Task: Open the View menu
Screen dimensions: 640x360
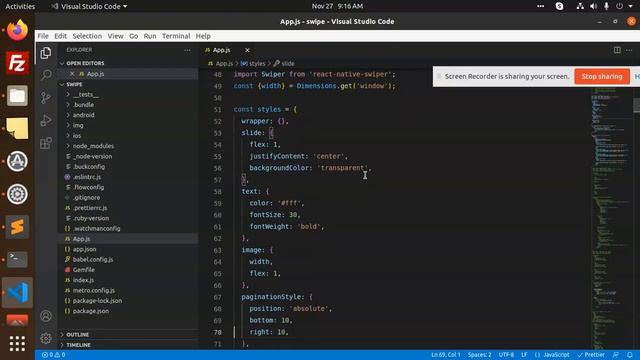Action: [x=116, y=36]
